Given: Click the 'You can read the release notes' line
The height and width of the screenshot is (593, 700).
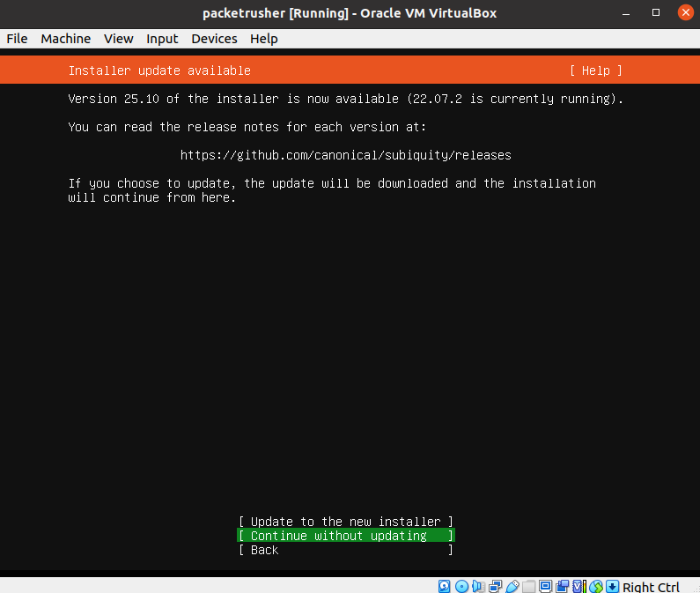Looking at the screenshot, I should [247, 127].
